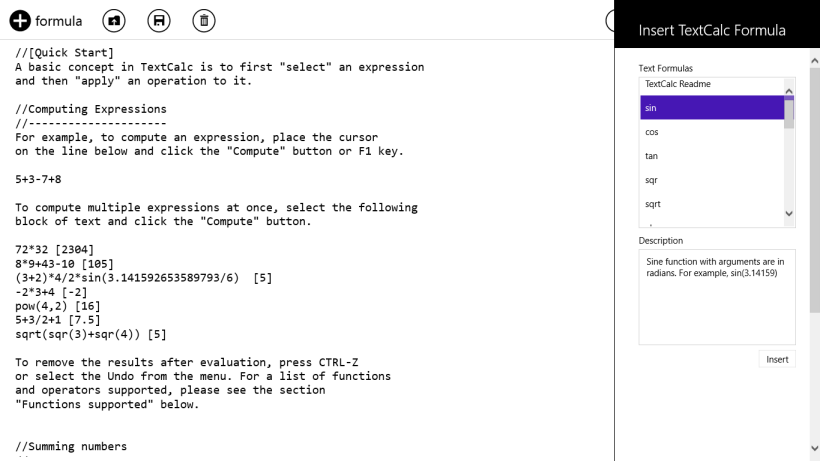The width and height of the screenshot is (820, 461).
Task: Select the sqr formula item
Action: point(712,180)
